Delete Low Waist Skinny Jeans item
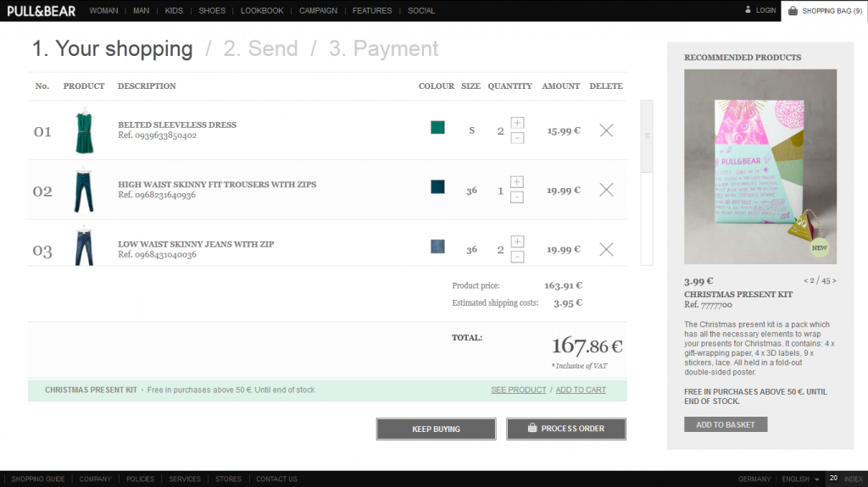 [606, 250]
